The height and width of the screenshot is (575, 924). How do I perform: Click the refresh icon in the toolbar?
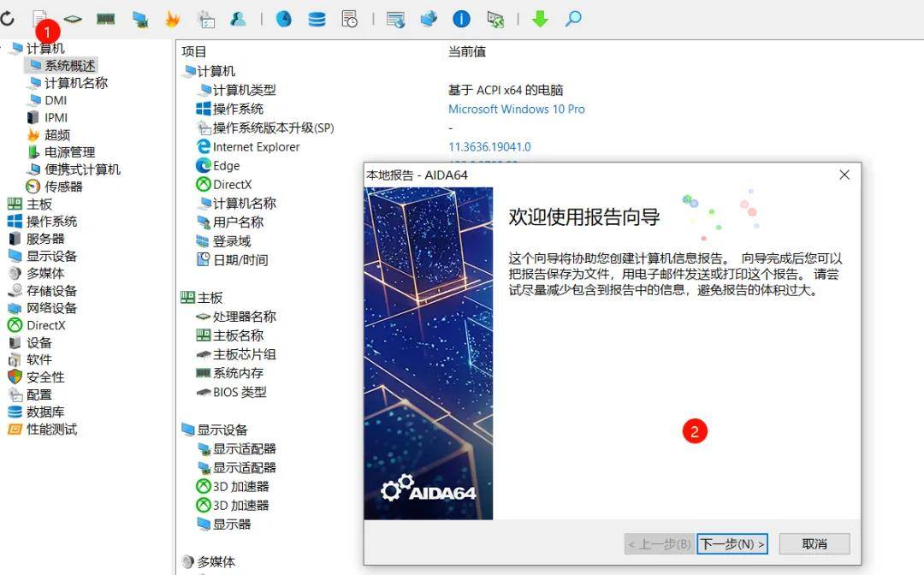coord(7,19)
